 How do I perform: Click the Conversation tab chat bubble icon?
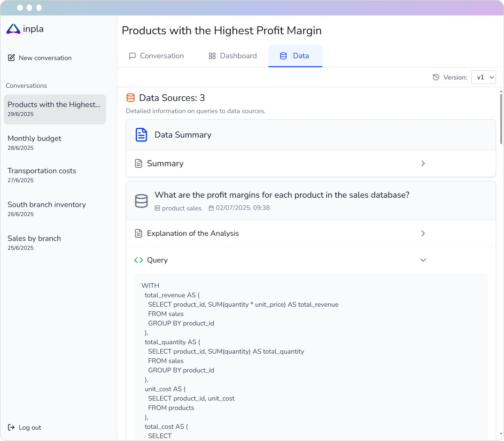tap(132, 56)
